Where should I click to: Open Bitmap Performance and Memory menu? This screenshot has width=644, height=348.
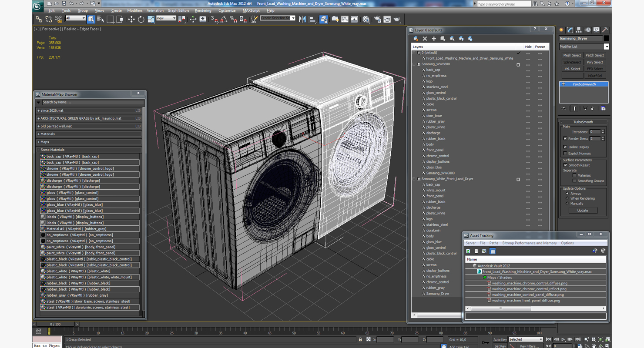[x=529, y=243]
